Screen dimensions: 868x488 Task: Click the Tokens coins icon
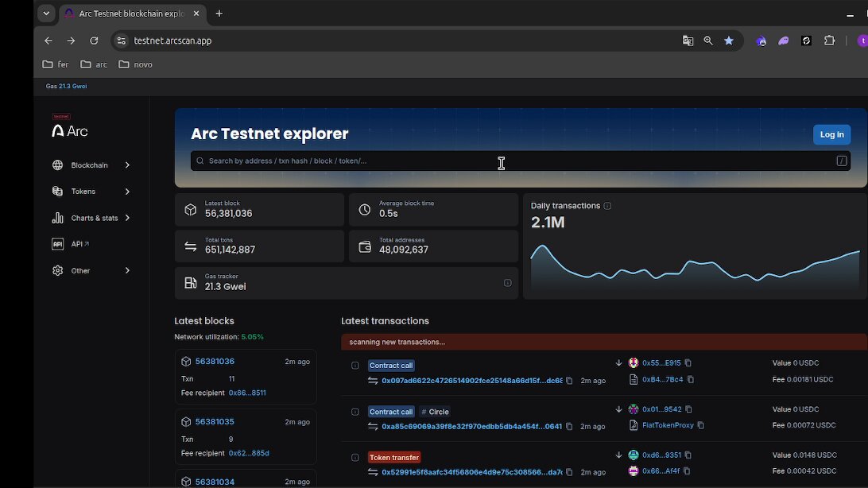click(x=57, y=192)
